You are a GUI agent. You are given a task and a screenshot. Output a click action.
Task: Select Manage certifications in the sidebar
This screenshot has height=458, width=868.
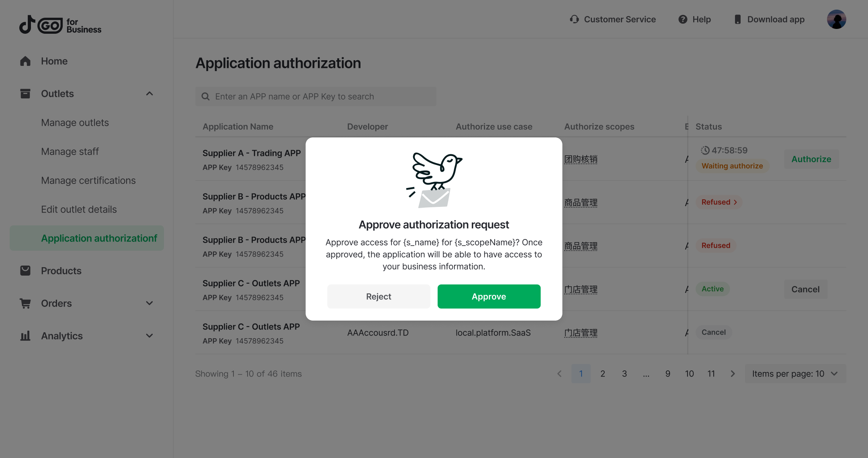click(88, 180)
